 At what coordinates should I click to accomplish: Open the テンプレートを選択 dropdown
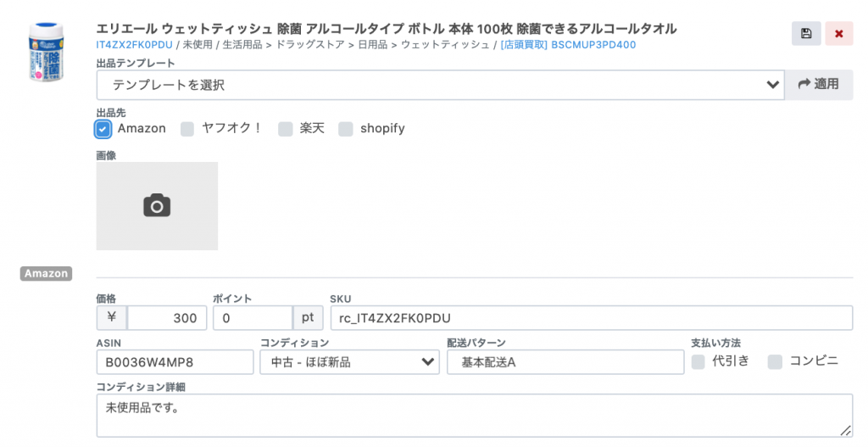coord(440,85)
